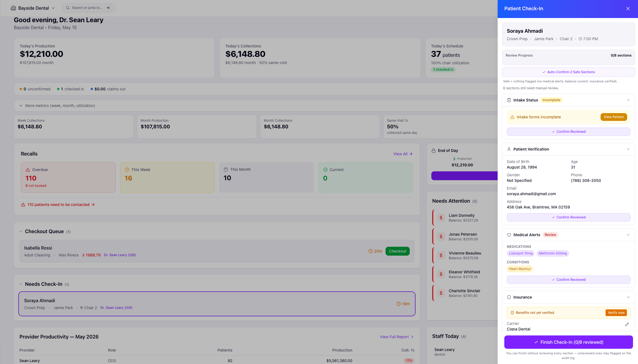
Task: Click the This Month calendar icon
Action: click(x=226, y=169)
